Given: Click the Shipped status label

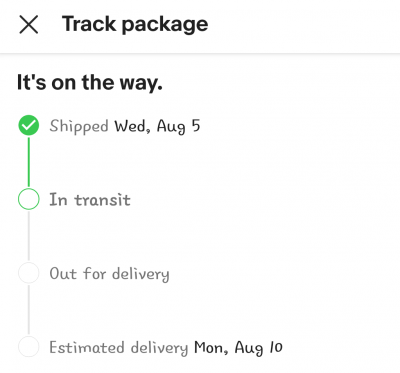Looking at the screenshot, I should click(79, 127).
